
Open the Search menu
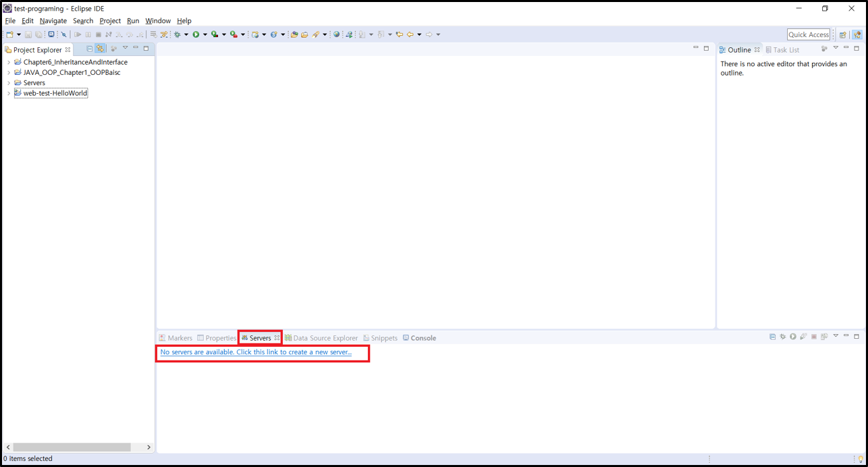(x=83, y=21)
